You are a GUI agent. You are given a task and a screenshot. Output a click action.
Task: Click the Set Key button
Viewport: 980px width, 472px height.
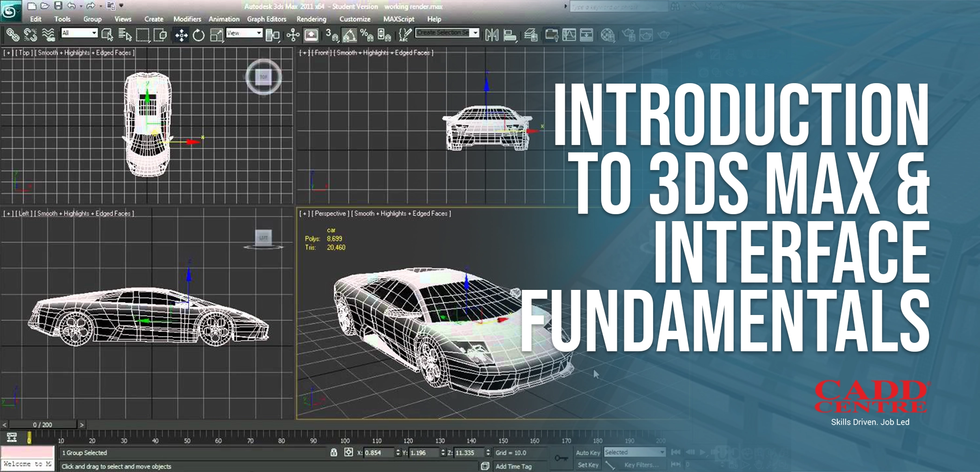tap(588, 465)
